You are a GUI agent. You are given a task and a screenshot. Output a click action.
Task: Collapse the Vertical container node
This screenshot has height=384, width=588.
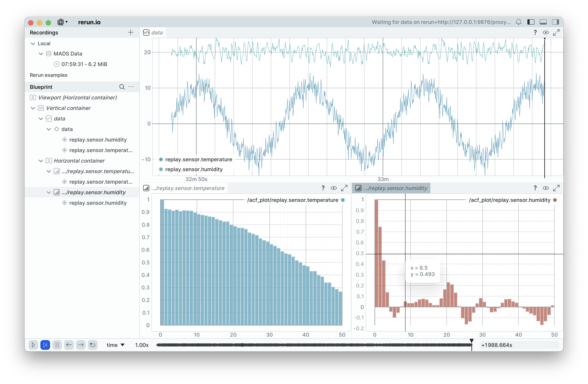(33, 108)
